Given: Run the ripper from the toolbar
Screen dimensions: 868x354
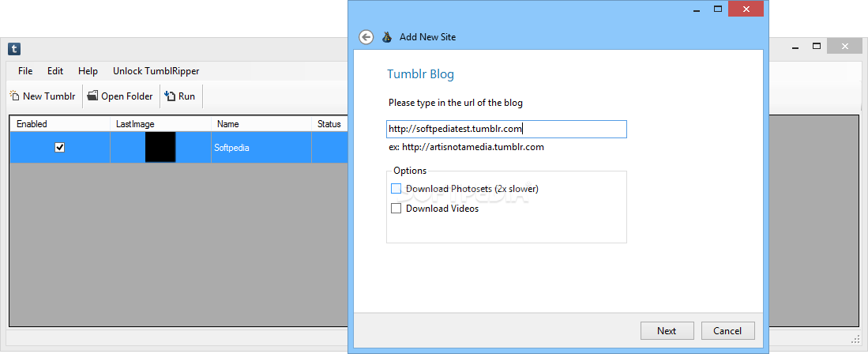Looking at the screenshot, I should [x=180, y=96].
